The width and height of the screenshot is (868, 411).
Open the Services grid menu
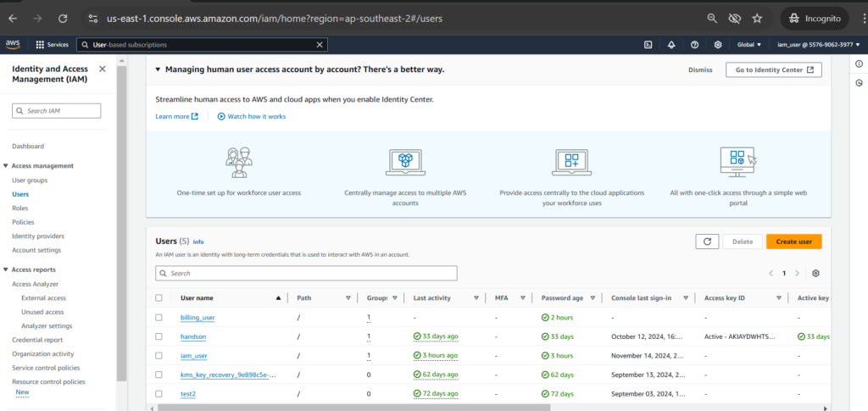click(x=53, y=45)
